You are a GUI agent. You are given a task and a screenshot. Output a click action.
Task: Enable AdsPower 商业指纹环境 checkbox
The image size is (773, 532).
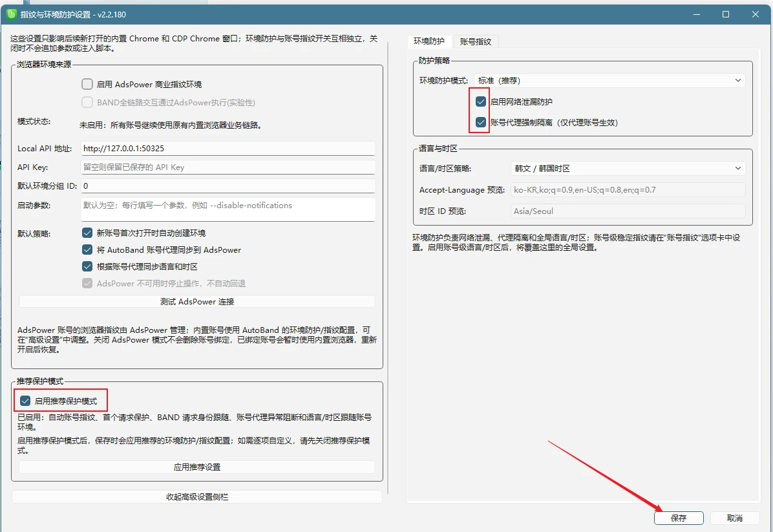tap(87, 84)
